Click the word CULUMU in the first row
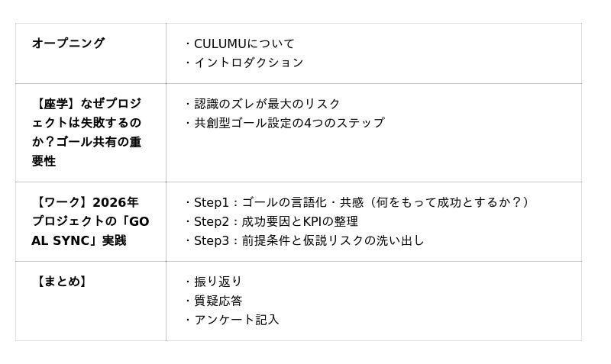 point(221,43)
